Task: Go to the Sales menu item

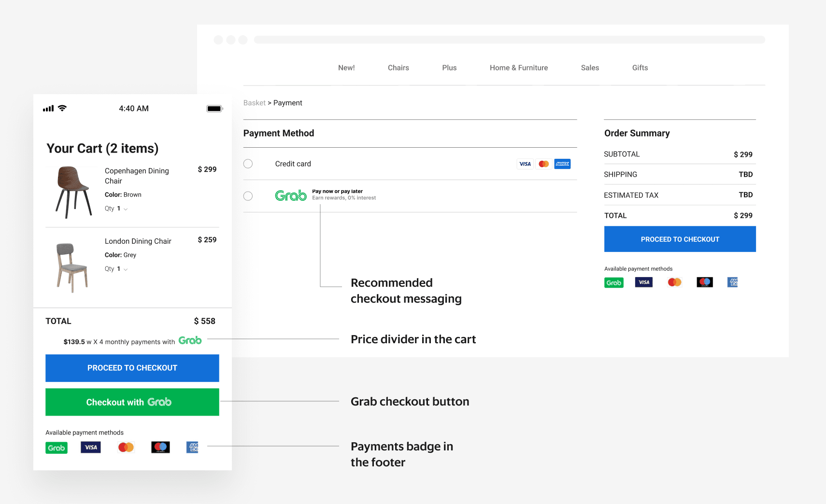Action: pos(589,68)
